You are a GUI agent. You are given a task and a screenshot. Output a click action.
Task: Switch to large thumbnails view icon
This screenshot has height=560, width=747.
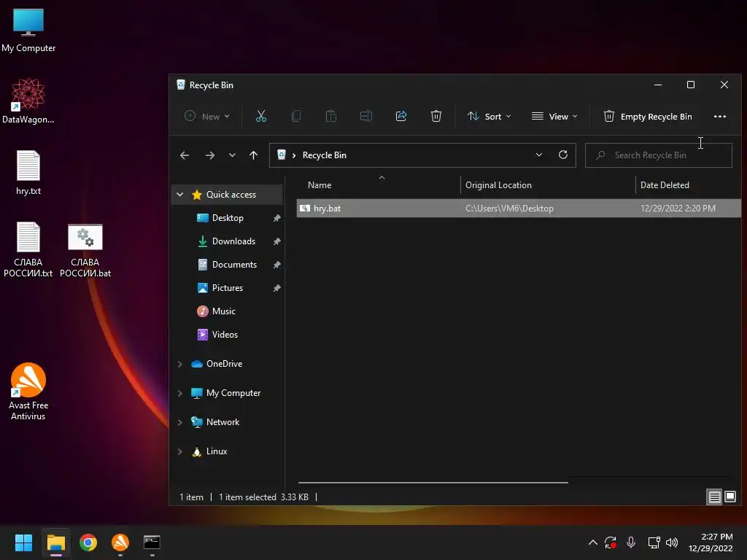click(x=729, y=497)
